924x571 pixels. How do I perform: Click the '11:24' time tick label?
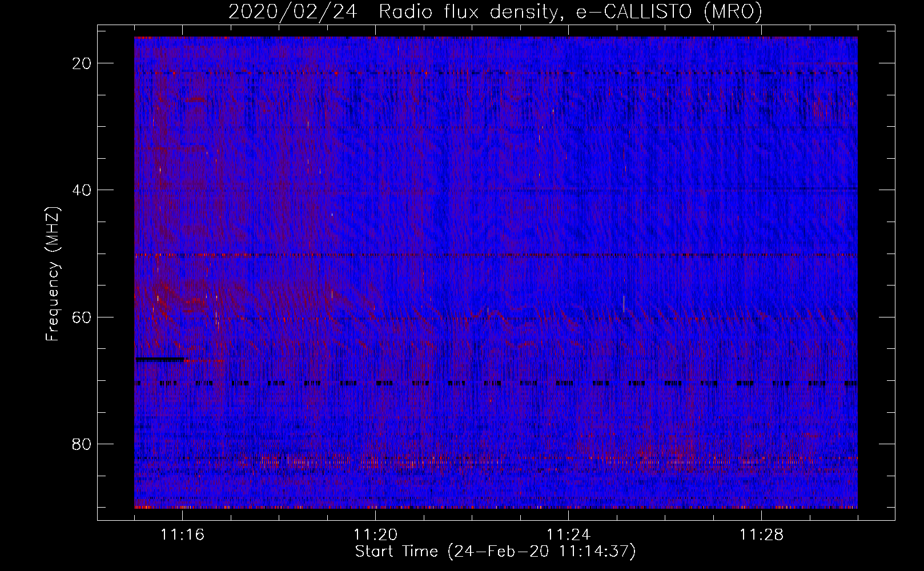tap(568, 535)
